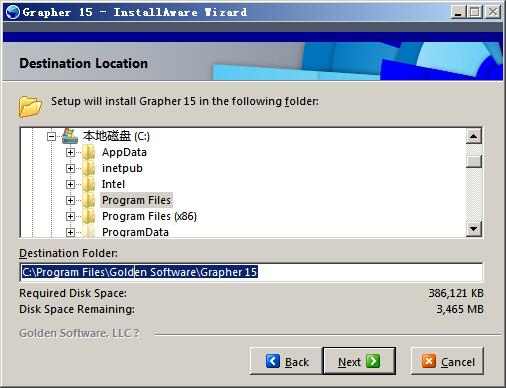Expand the ProgramData folder node
Screen dimensions: 506x388
click(x=70, y=232)
